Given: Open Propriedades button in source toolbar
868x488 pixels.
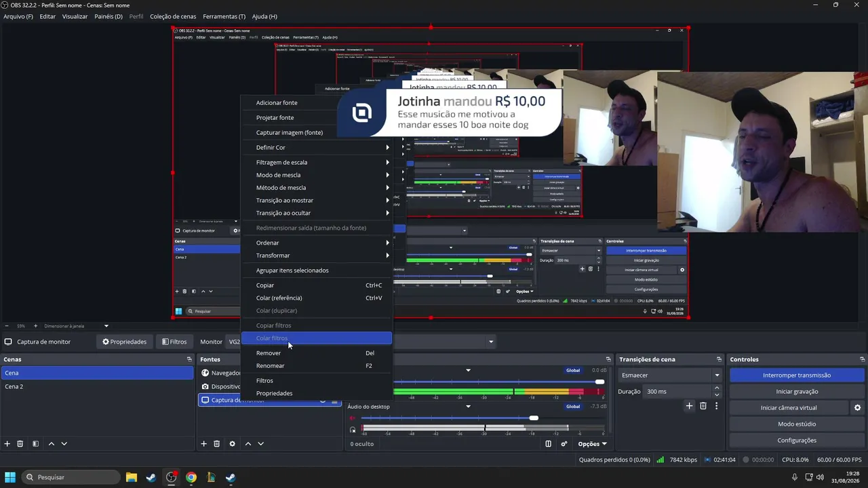Looking at the screenshot, I should (x=124, y=342).
